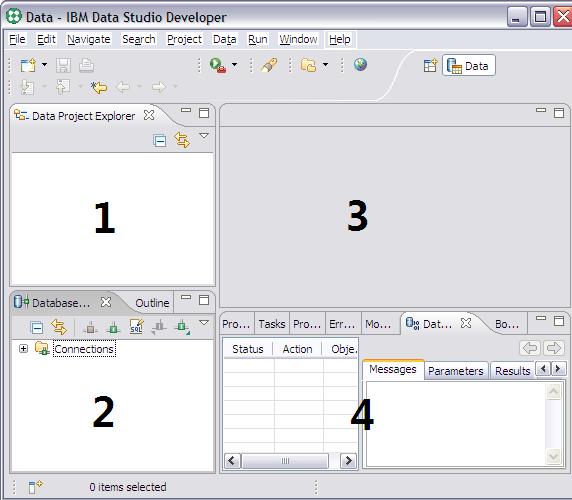Switch to the Tasks tab
Viewport: 572px width, 500px height.
coord(272,323)
